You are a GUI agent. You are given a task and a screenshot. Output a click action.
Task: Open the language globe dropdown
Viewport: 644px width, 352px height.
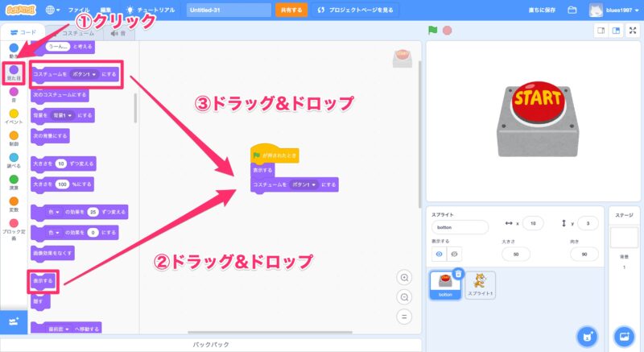tap(53, 10)
